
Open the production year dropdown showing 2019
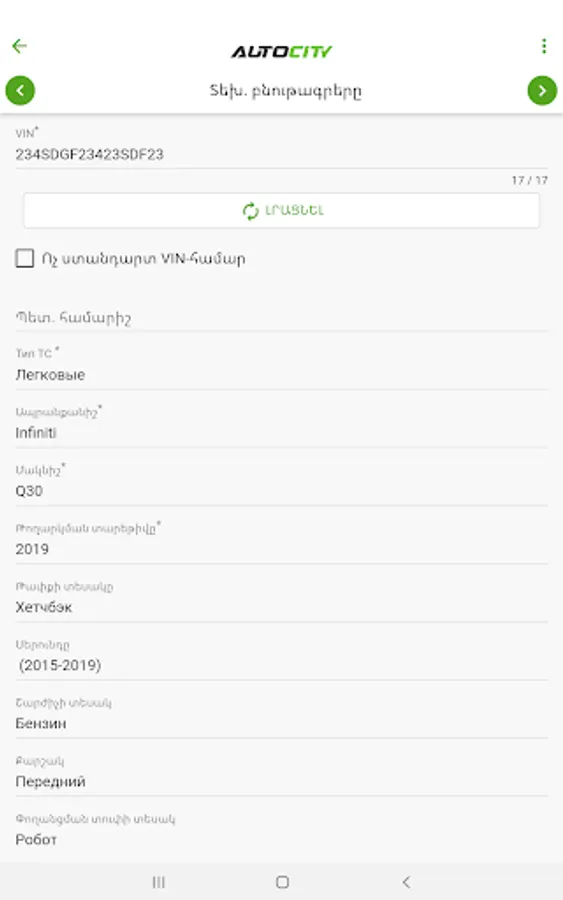point(281,542)
